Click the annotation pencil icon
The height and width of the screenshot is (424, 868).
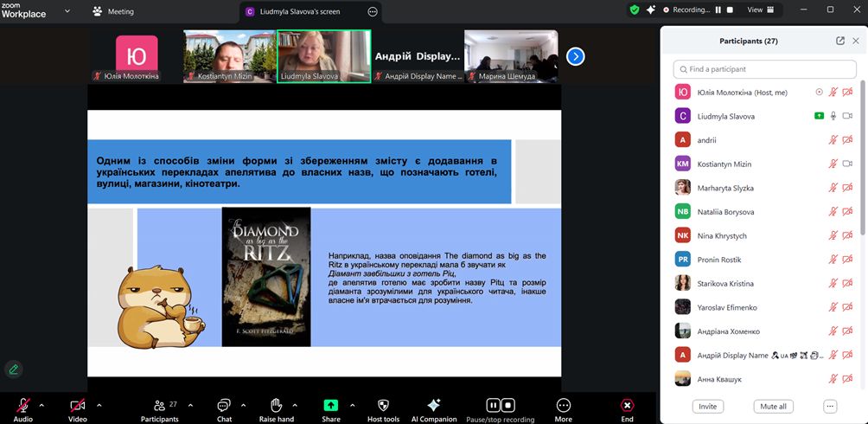pyautogui.click(x=13, y=369)
